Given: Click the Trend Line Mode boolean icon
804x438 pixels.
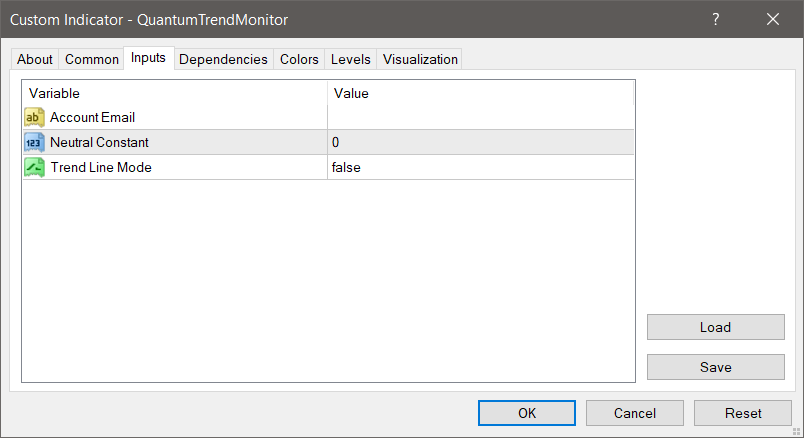Looking at the screenshot, I should pos(34,168).
